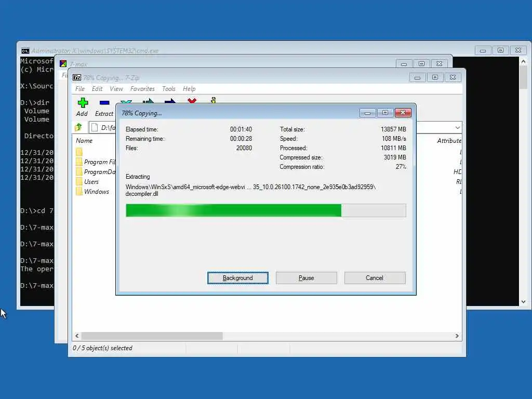Select the Program Files folder icon
Viewport: 532px width, 399px height.
[79, 162]
